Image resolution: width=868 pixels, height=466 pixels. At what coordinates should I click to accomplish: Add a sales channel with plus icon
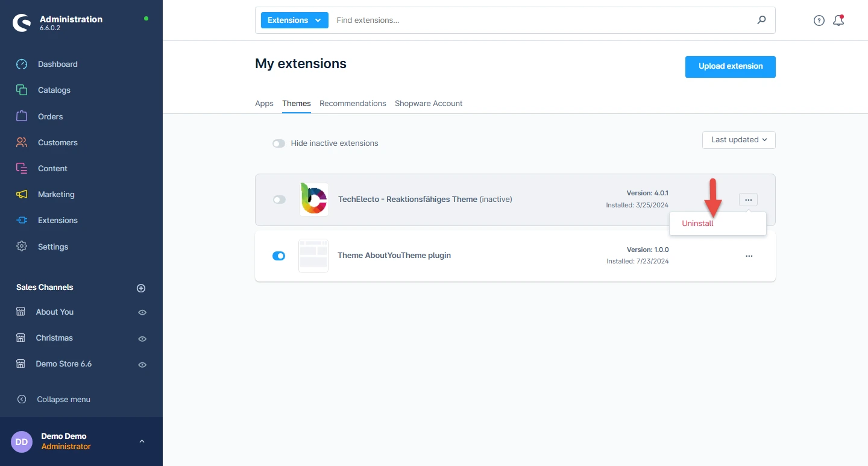(141, 288)
